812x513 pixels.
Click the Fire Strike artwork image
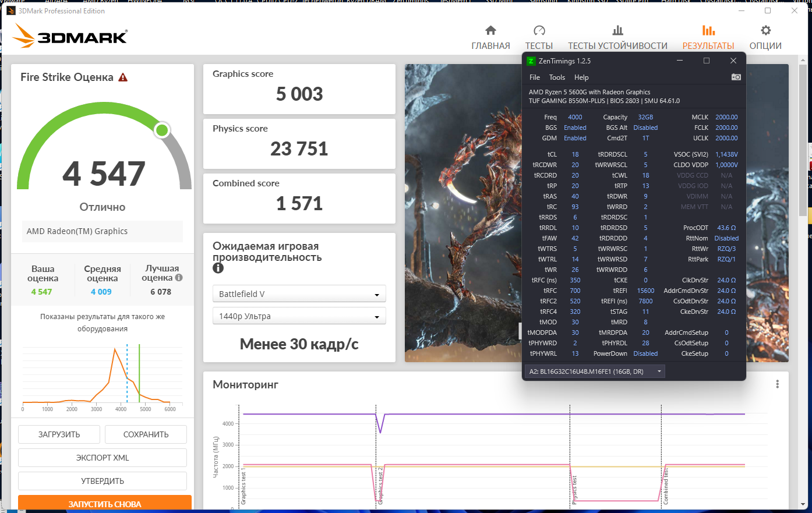coord(463,213)
